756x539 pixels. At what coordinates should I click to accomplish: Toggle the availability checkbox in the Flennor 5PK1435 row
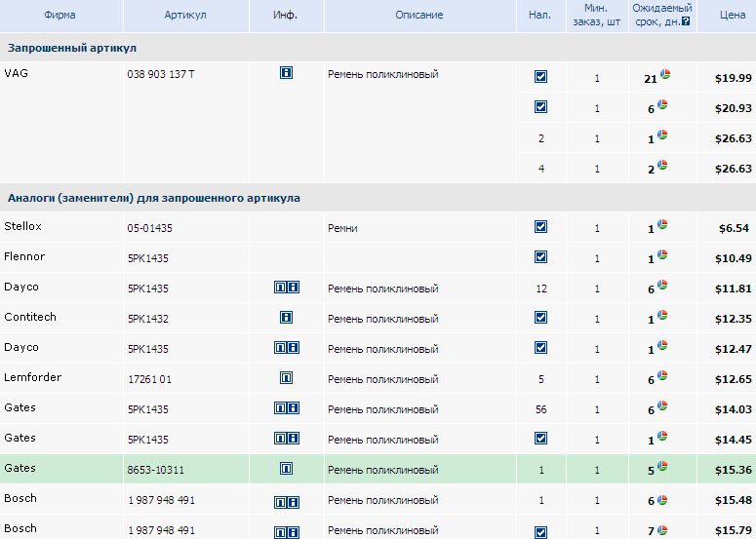coord(541,257)
